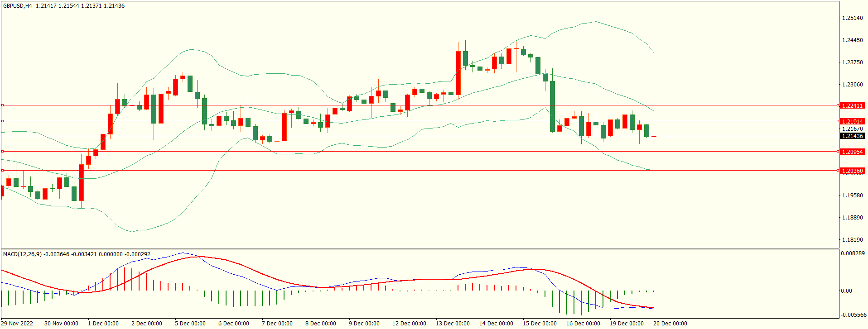Click the GBPUSD,H4 chart title text

tap(18, 6)
